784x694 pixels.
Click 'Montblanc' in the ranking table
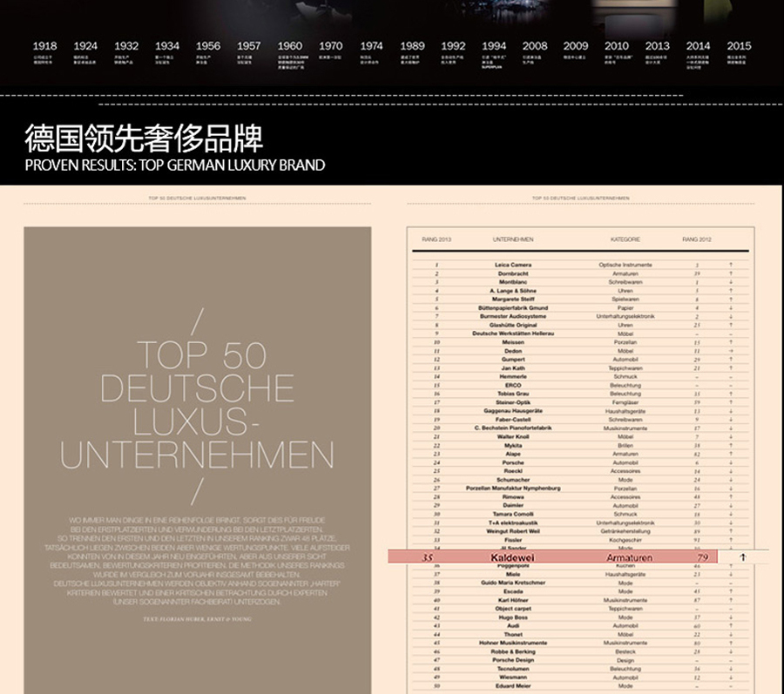(x=513, y=282)
